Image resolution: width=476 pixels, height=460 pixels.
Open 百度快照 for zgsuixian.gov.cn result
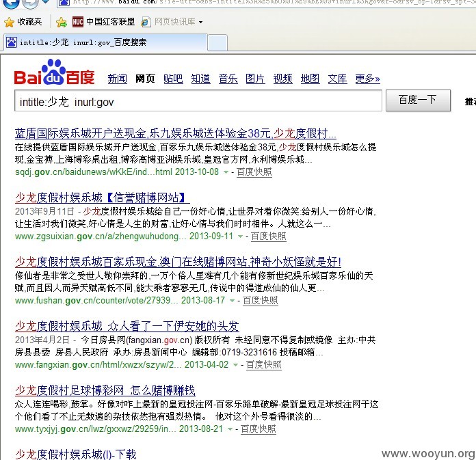(x=268, y=236)
